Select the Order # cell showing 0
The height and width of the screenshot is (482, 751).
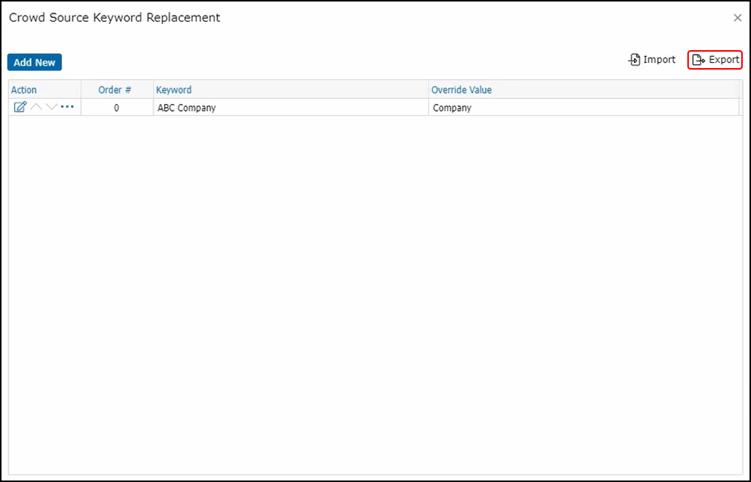click(x=116, y=107)
